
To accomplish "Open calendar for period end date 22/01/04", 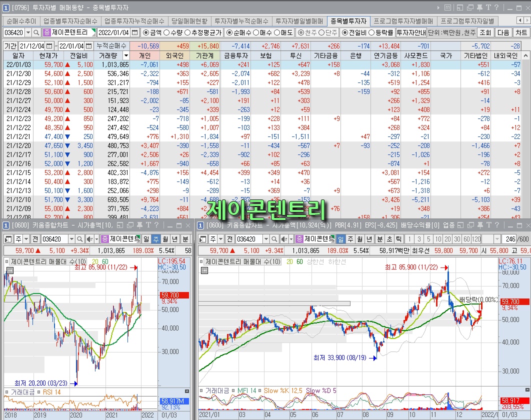I will tap(88, 45).
